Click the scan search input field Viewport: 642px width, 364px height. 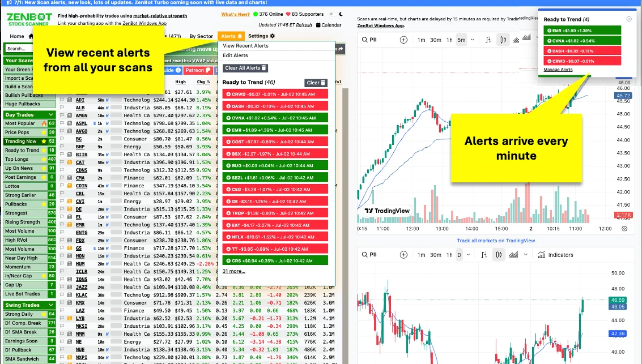(x=19, y=49)
